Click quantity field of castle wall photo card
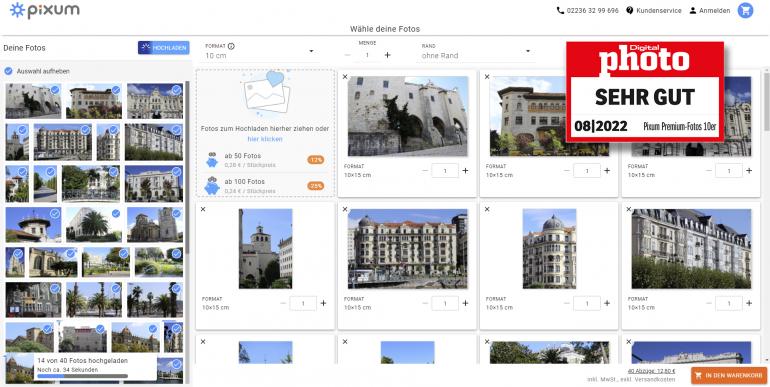This screenshot has width=770, height=387. (445, 171)
